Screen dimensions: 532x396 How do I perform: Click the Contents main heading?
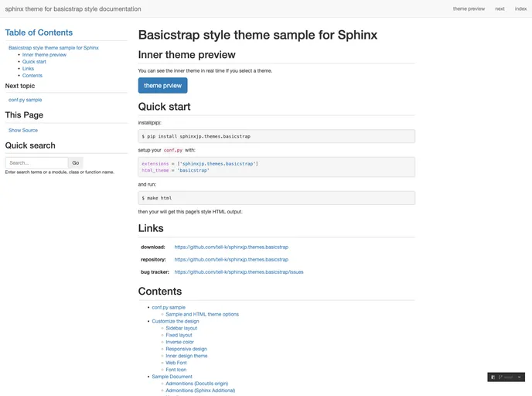[160, 292]
